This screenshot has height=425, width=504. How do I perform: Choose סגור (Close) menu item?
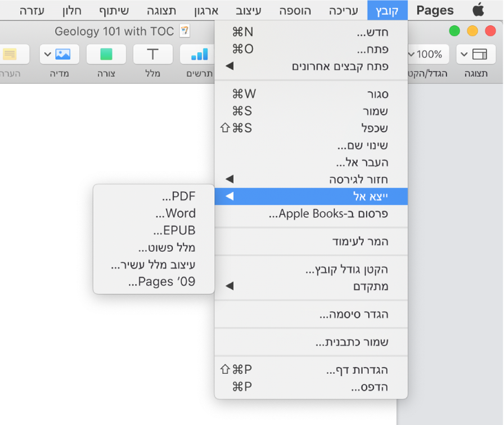click(x=311, y=94)
